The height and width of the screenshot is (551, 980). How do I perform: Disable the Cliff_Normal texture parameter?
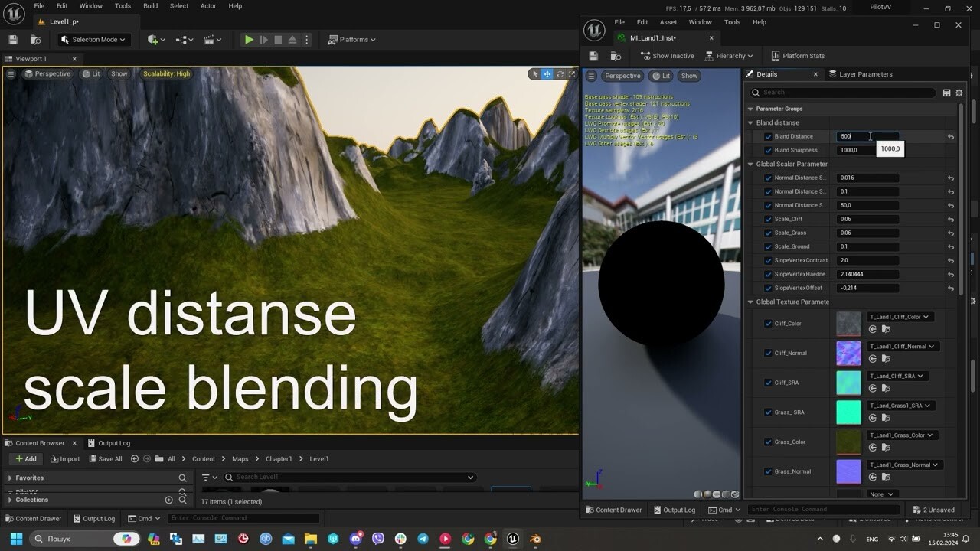pyautogui.click(x=768, y=353)
